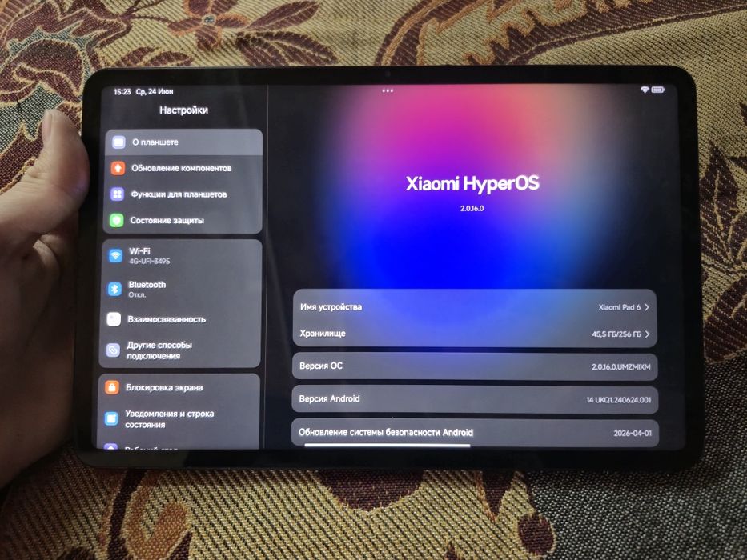Tap the Версия Android row
Viewport: 747px width, 560px height.
[475, 399]
